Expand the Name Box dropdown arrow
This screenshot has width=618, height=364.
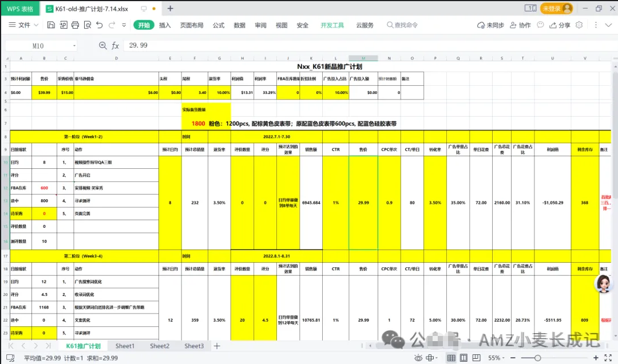(74, 46)
